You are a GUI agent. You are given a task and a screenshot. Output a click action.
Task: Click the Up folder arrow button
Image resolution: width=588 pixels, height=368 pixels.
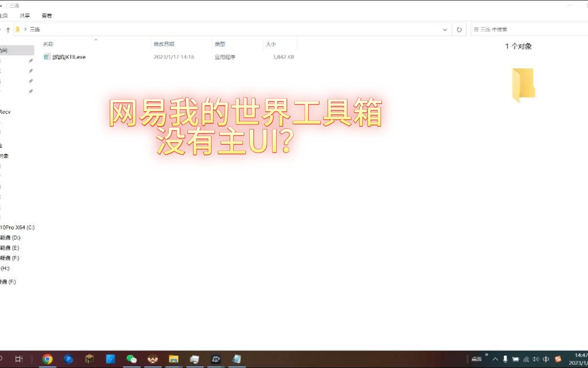pyautogui.click(x=8, y=30)
